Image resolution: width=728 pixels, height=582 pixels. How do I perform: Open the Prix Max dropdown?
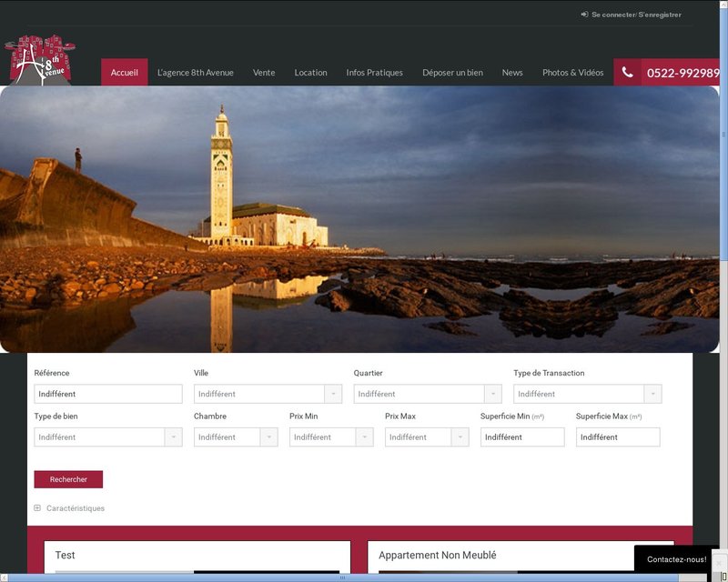tap(427, 436)
